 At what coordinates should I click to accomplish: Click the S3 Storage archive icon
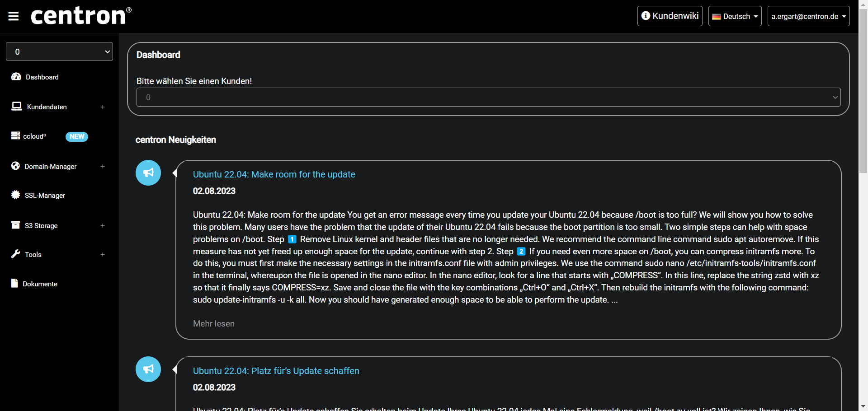coord(16,225)
